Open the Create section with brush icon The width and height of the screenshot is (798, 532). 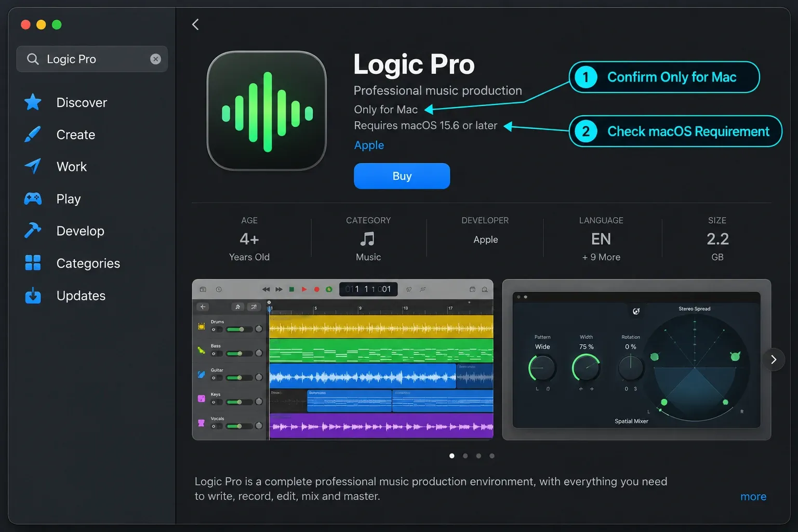[x=75, y=135]
